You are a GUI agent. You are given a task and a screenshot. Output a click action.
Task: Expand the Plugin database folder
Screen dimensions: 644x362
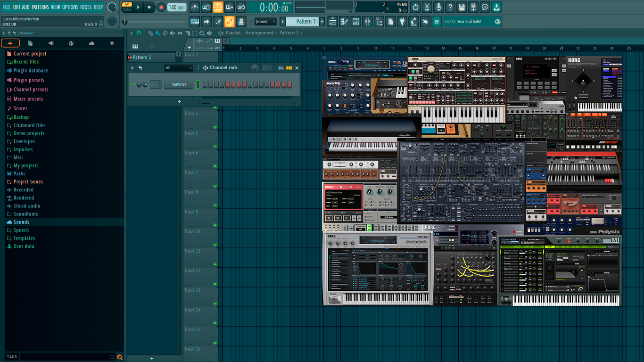[x=27, y=71]
